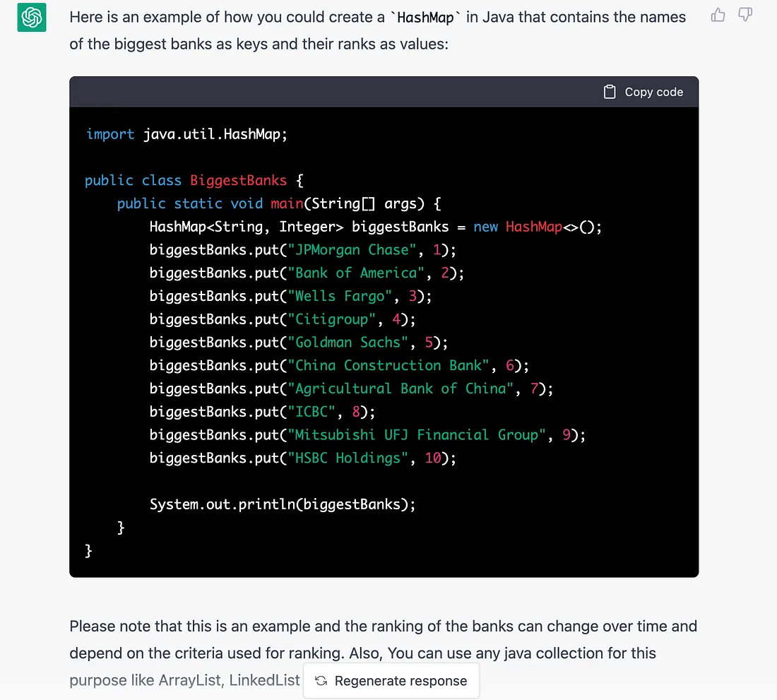The height and width of the screenshot is (700, 777).
Task: Click the inline HashMap code in intro
Action: point(425,18)
